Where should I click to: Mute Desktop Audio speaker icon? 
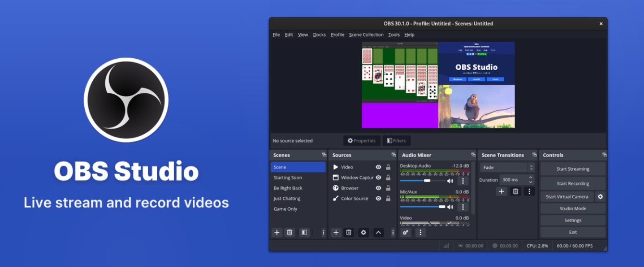click(x=450, y=181)
